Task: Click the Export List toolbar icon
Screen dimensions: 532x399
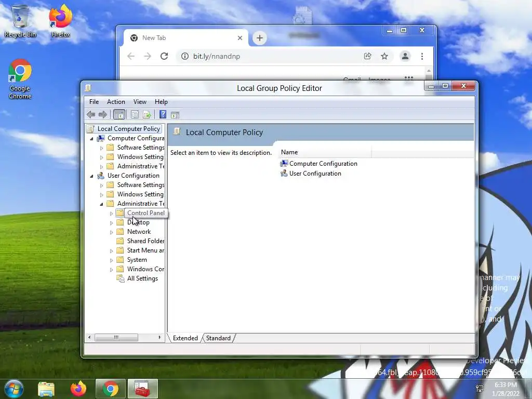Action: point(147,115)
